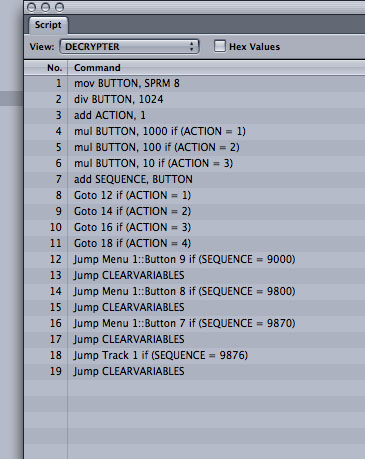Screen dimensions: 365x459
Task: Select line 6 mul BUTTON, 10
Action: (x=195, y=163)
